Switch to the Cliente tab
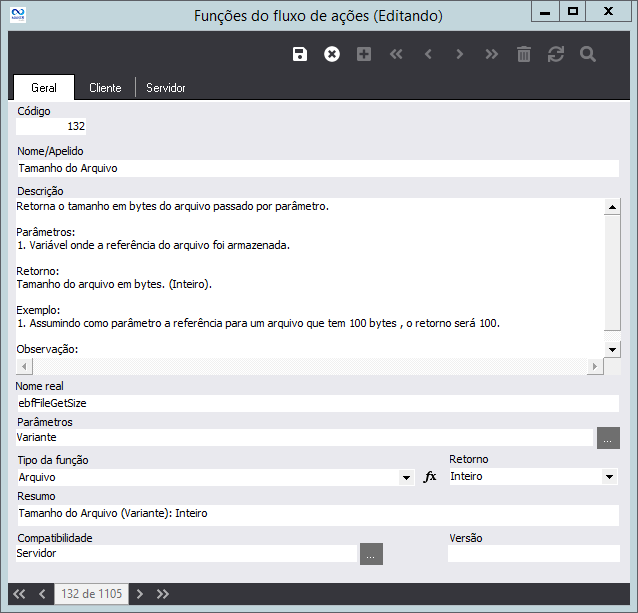This screenshot has width=638, height=613. click(105, 88)
